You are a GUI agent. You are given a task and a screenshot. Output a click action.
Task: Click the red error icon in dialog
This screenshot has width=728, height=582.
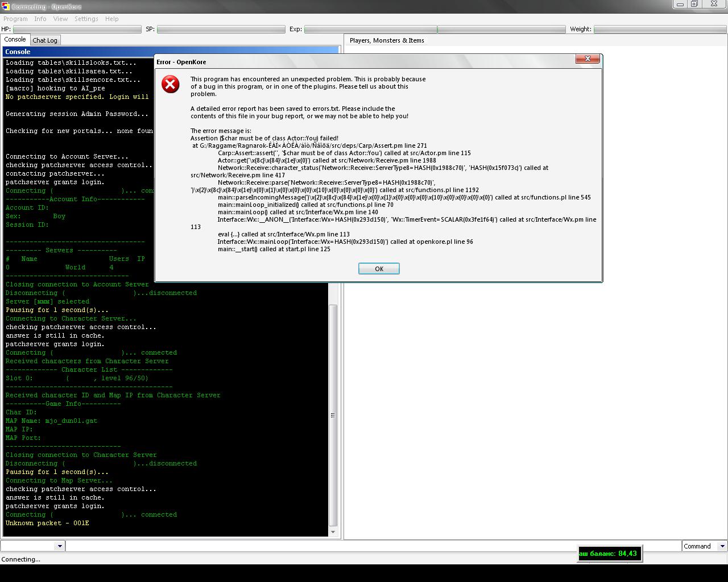pos(170,85)
